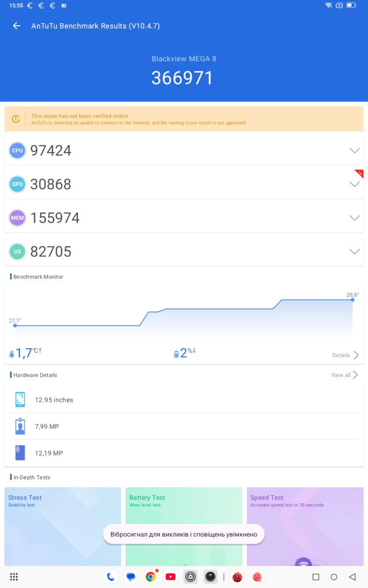Tap the Benchmark Monitor heading
The image size is (368, 588).
[38, 277]
